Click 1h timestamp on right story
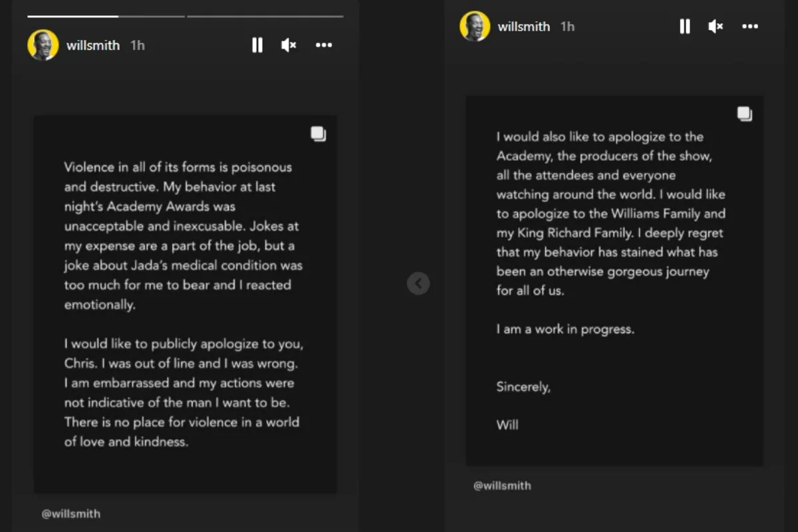 pyautogui.click(x=567, y=27)
